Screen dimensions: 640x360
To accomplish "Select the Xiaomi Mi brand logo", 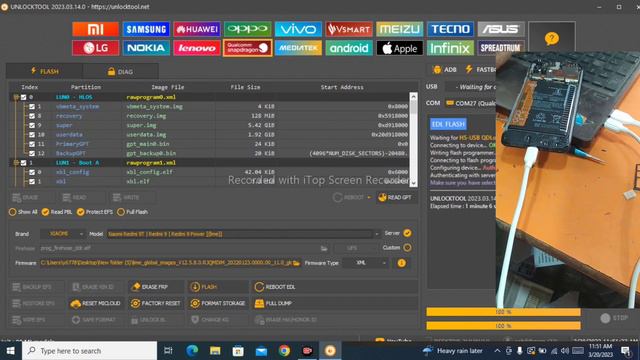I will (96, 29).
